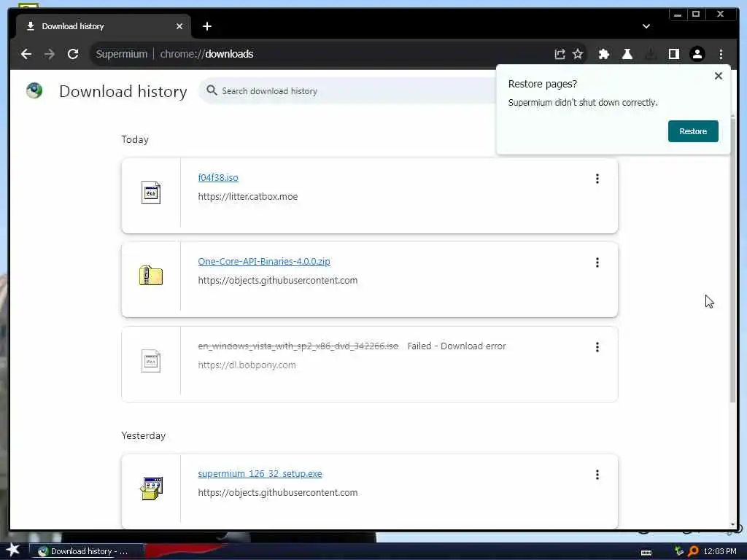Open the Start star button on taskbar
The image size is (747, 560).
pos(12,550)
